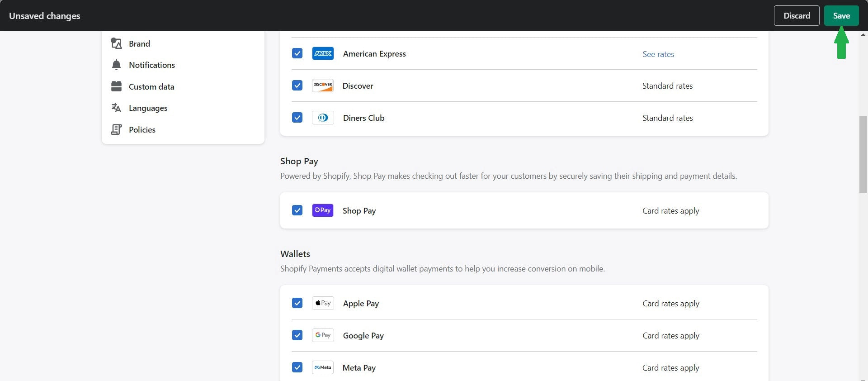The width and height of the screenshot is (868, 381).
Task: Uncheck the American Express checkbox
Action: point(297,53)
